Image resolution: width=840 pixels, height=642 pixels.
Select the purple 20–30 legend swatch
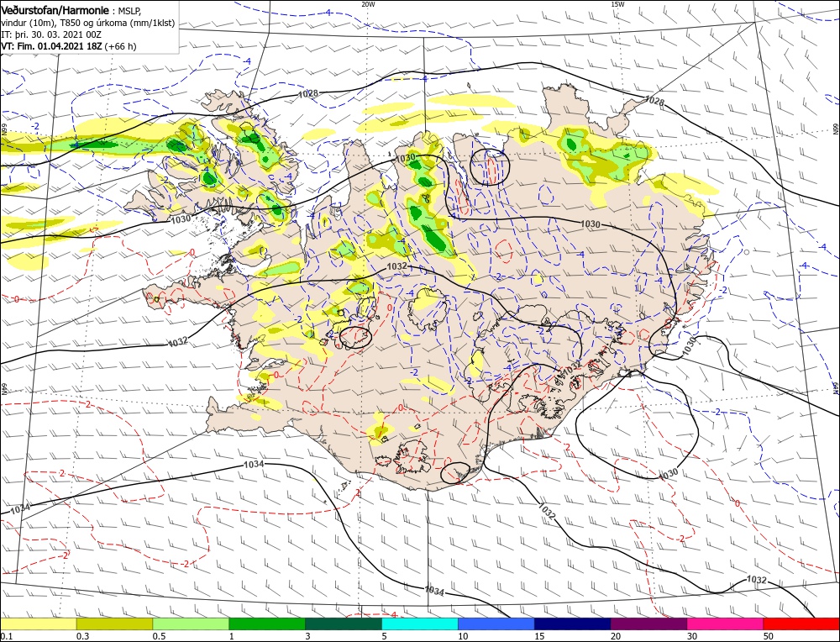[x=648, y=624]
